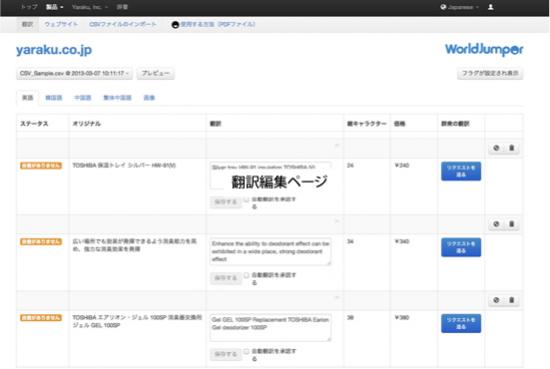Click the orange status badge in the ¥380 row
The height and width of the screenshot is (369, 550).
coord(41,318)
